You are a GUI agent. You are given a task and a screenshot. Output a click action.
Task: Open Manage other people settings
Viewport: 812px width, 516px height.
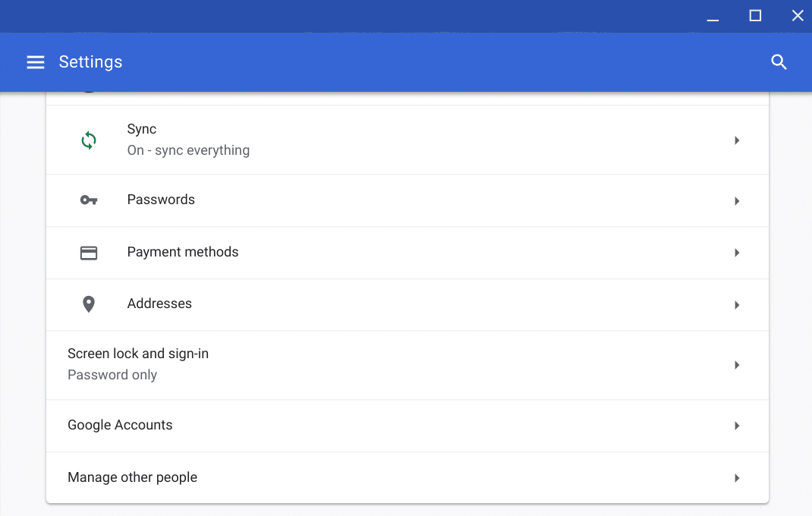[x=408, y=477]
